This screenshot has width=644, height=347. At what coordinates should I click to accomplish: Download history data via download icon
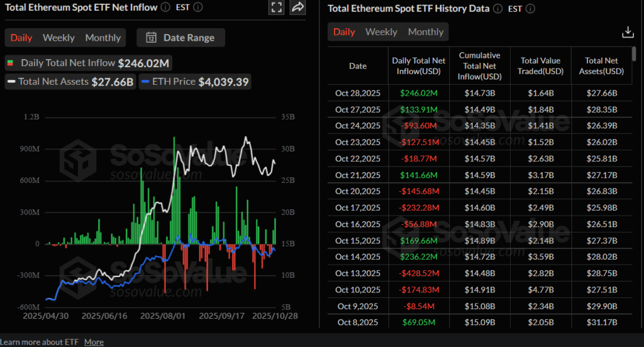pyautogui.click(x=628, y=32)
